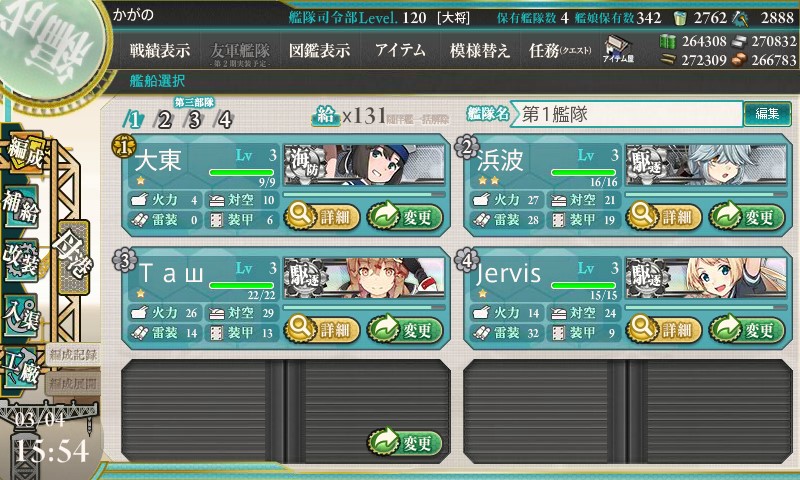
Task: View 詳細 details for 大東
Action: (x=321, y=217)
